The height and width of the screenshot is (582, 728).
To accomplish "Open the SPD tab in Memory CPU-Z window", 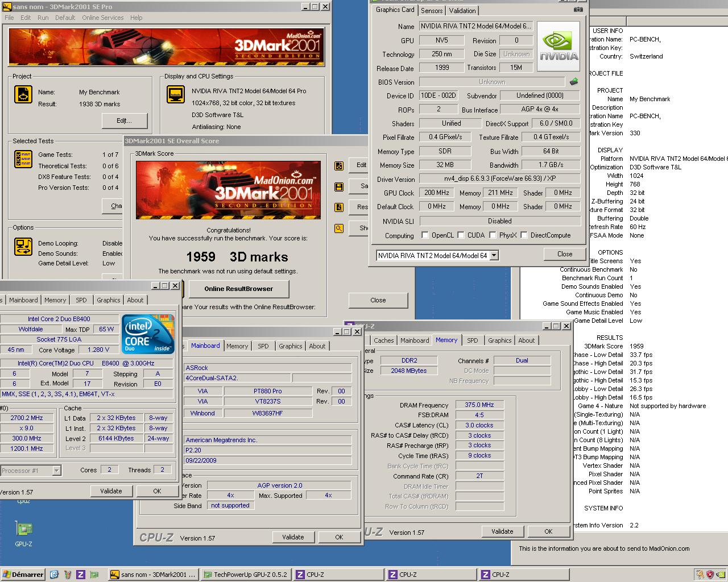I will pyautogui.click(x=473, y=340).
